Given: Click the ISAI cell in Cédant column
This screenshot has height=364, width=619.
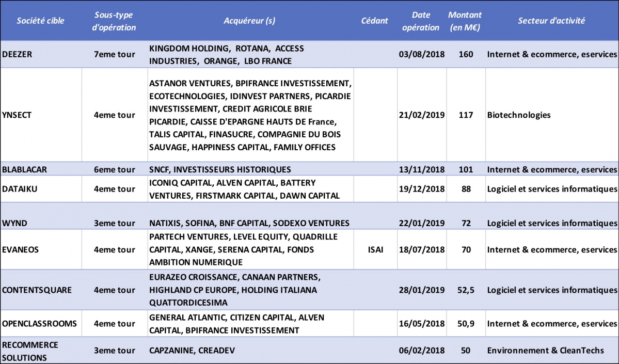Looking at the screenshot, I should 375,249.
